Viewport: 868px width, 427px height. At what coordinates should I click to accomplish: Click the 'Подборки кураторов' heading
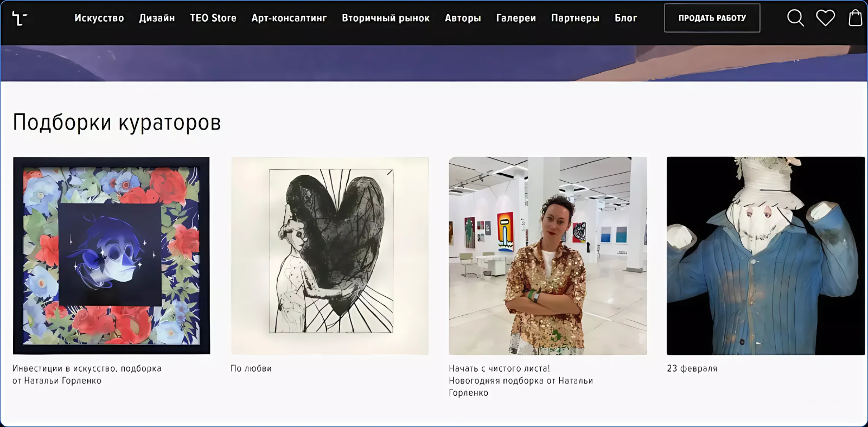(x=117, y=123)
